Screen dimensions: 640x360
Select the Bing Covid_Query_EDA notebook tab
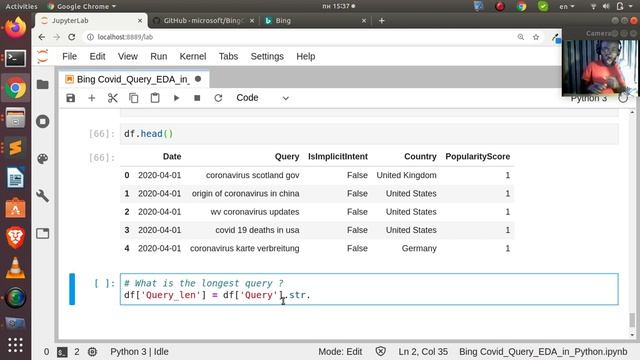coord(134,79)
